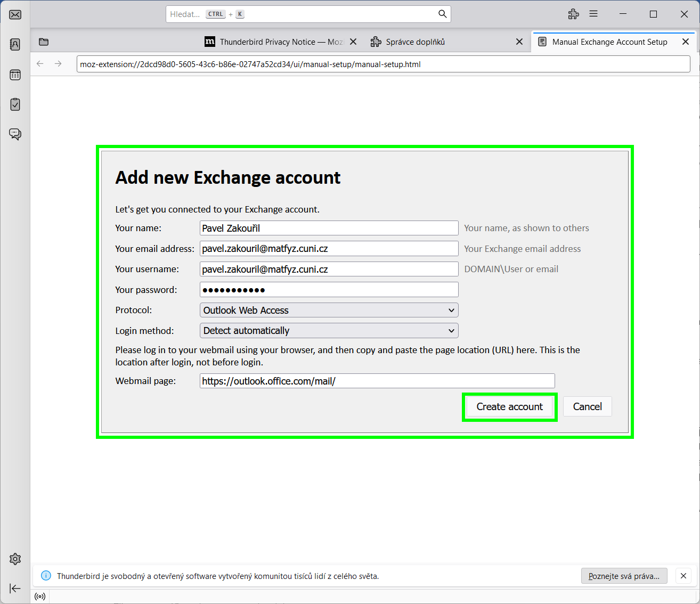Dismiss the Thunderbird rights notification
This screenshot has width=700, height=604.
coord(683,576)
